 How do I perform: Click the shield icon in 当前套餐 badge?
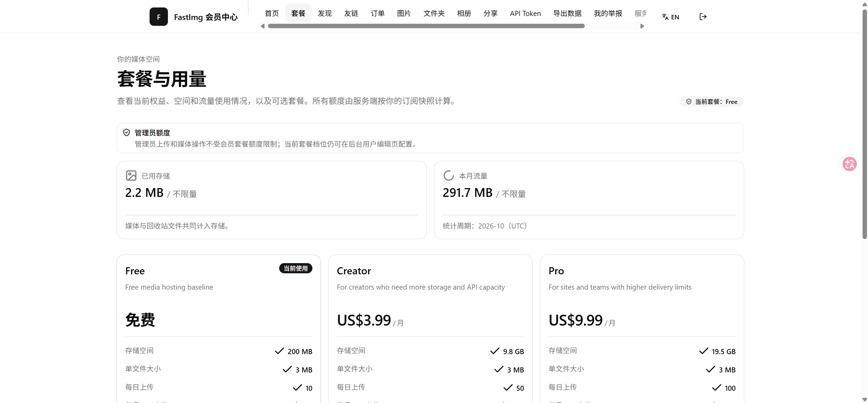tap(689, 102)
